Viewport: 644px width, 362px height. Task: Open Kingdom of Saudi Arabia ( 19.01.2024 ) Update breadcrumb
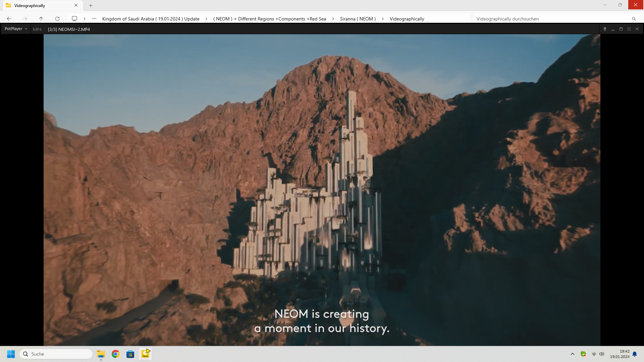(151, 19)
